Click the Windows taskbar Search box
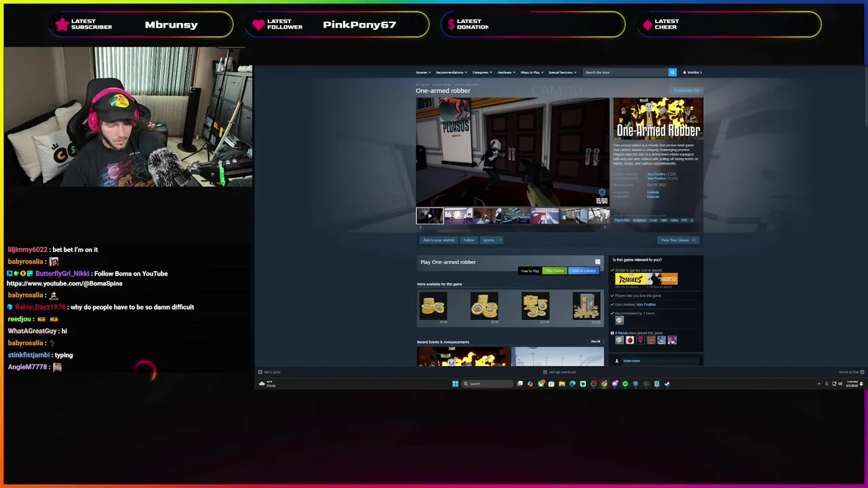 pyautogui.click(x=487, y=384)
